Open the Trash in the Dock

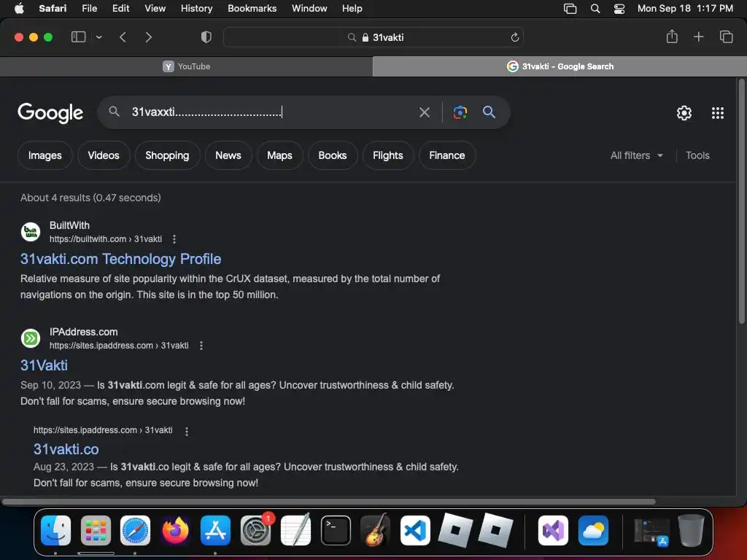[x=692, y=530]
